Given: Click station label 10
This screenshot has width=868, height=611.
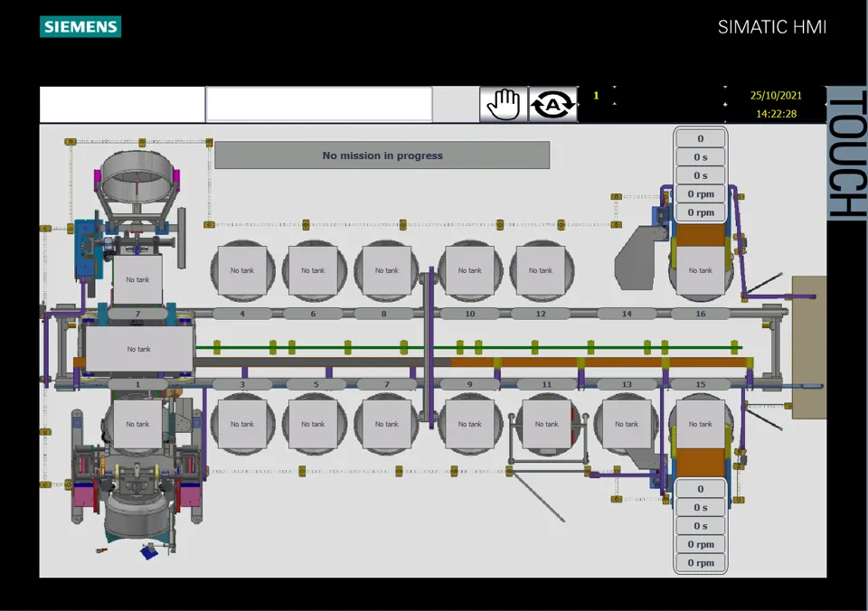Looking at the screenshot, I should pos(470,314).
